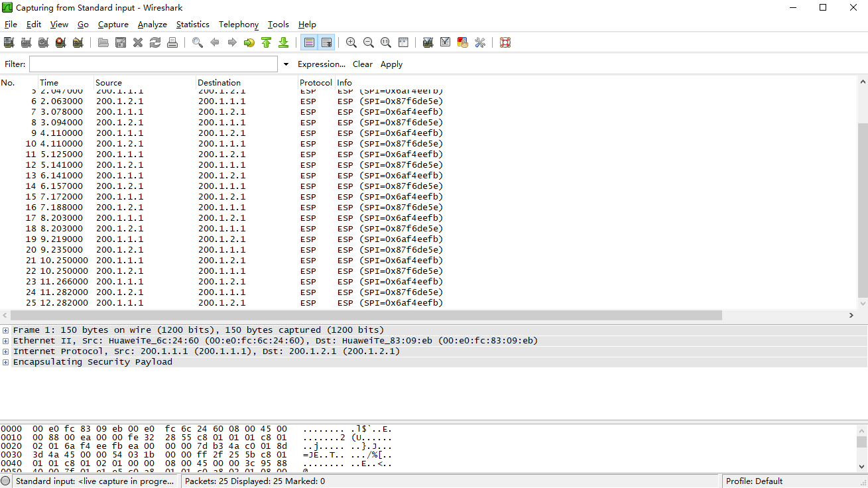This screenshot has width=868, height=488.
Task: Click the Find packet magnifier icon
Action: pyautogui.click(x=197, y=42)
